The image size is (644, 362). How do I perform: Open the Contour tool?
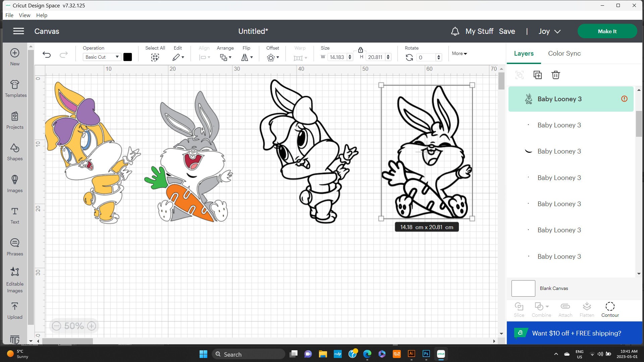coord(609,308)
